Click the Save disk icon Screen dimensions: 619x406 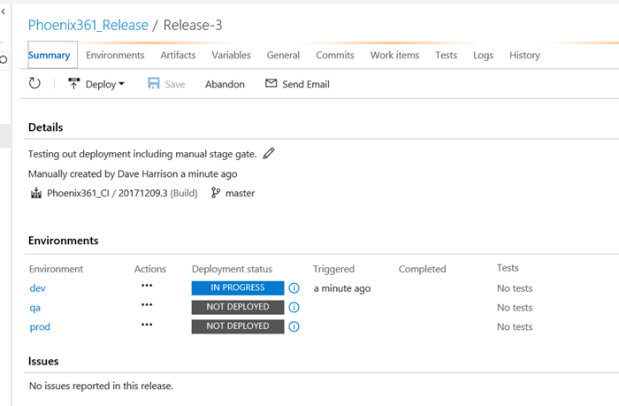tap(154, 84)
